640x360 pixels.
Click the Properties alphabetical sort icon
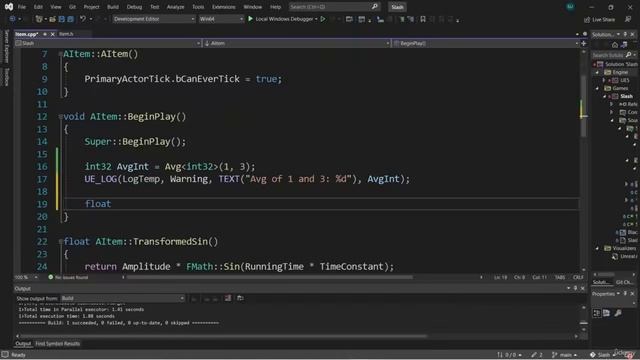[x=607, y=313]
